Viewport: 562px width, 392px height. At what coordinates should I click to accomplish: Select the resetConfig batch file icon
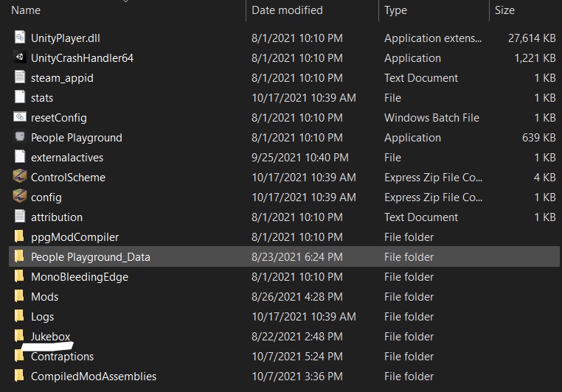pyautogui.click(x=20, y=117)
